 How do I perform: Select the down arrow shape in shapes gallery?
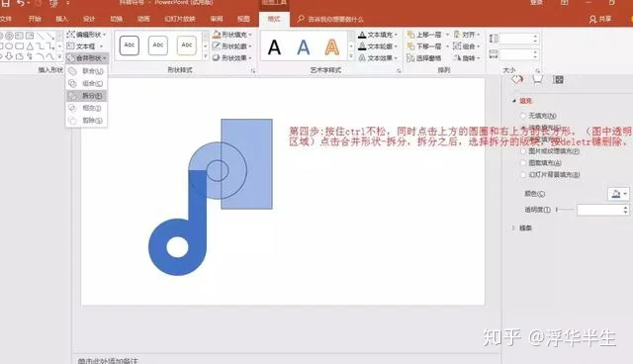(9, 56)
